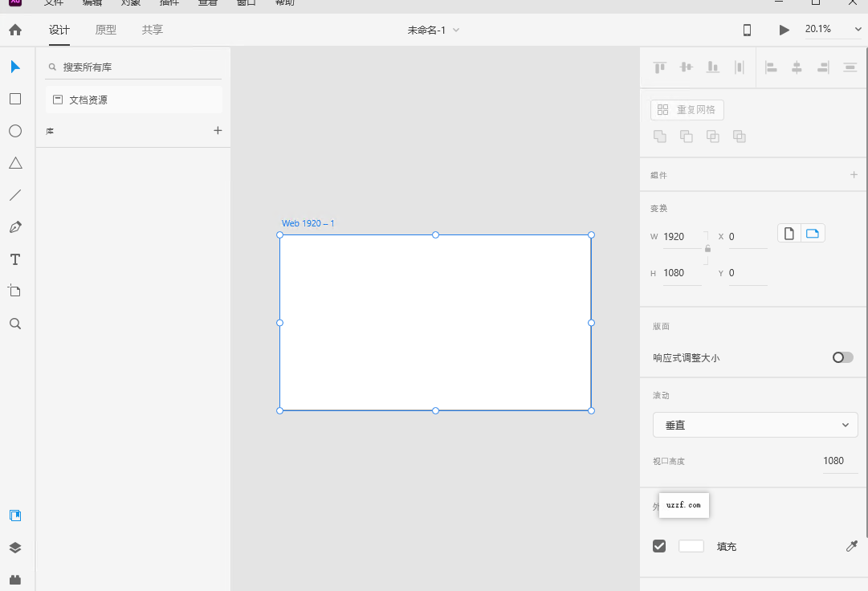Open the 垂直 scrolling dropdown
Viewport: 868px width, 591px height.
pyautogui.click(x=755, y=425)
